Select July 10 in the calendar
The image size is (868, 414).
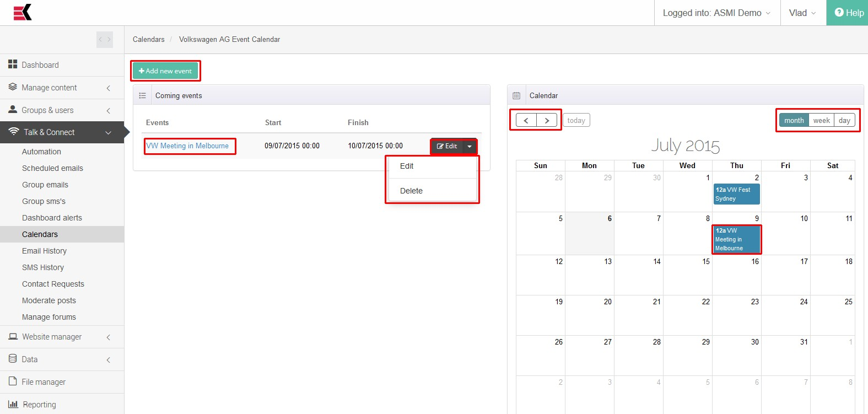786,234
